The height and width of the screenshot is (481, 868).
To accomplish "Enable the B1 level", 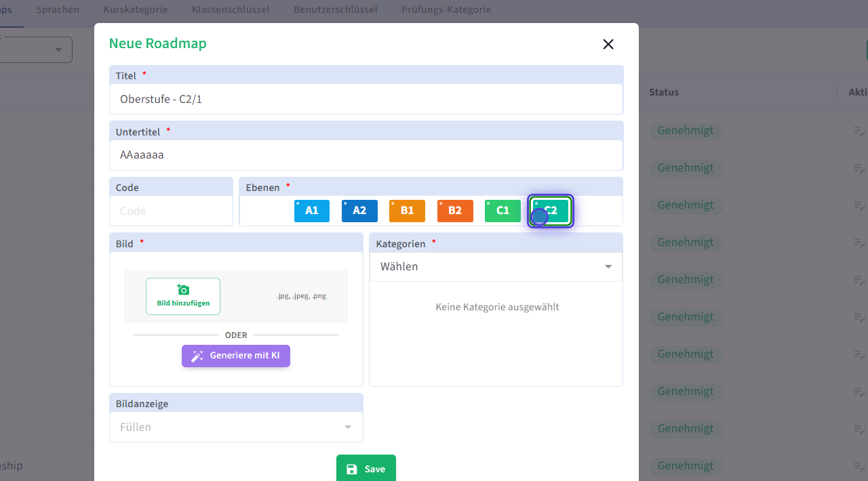I will (x=407, y=211).
